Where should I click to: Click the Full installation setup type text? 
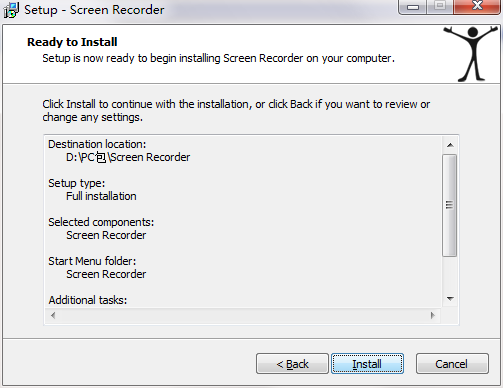(101, 196)
